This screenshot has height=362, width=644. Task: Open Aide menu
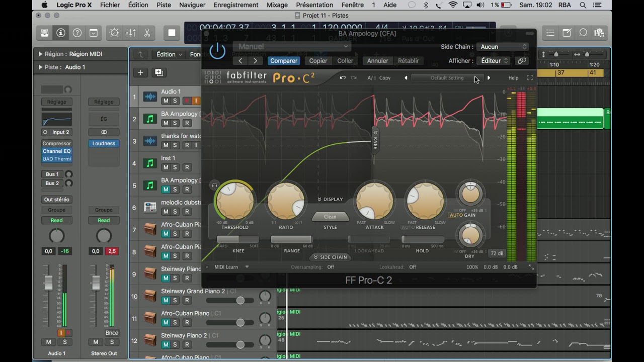tap(390, 5)
